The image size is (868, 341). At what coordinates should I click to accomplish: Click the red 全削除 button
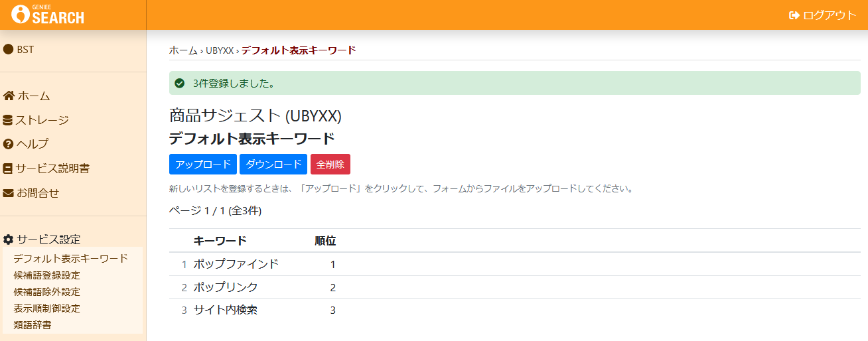point(330,165)
